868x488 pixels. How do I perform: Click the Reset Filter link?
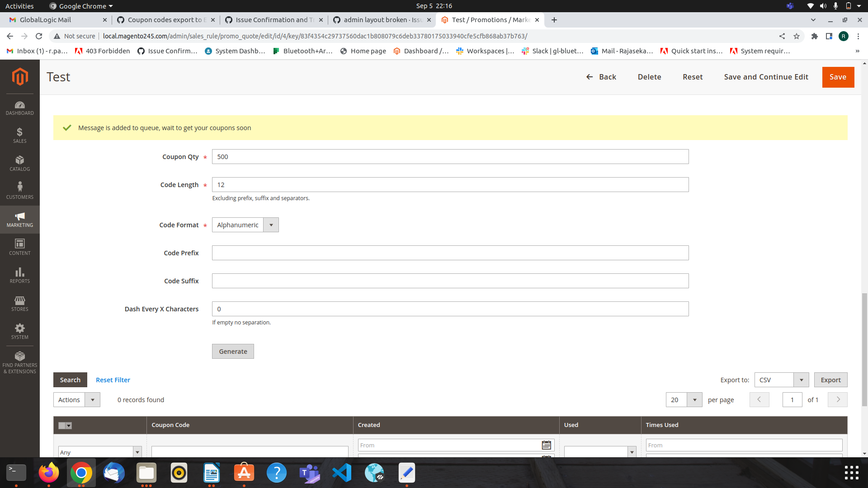coord(113,380)
